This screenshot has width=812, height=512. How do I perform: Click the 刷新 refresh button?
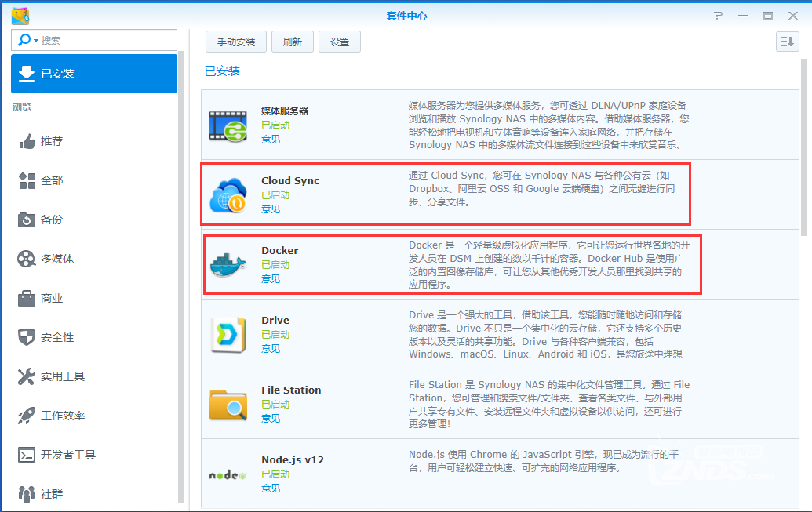pos(293,42)
